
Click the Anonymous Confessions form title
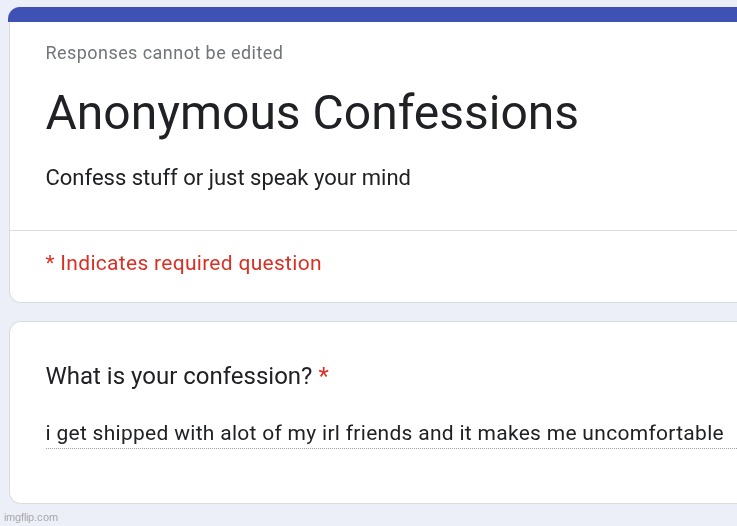pyautogui.click(x=311, y=114)
